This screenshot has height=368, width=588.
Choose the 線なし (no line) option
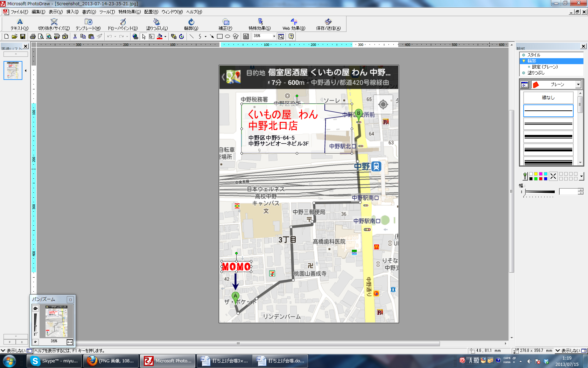(548, 98)
